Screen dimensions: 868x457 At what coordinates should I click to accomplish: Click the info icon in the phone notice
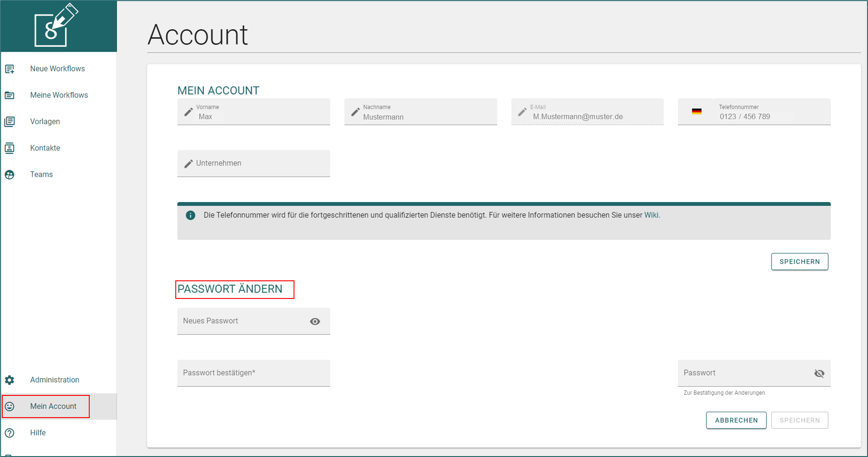tap(191, 215)
